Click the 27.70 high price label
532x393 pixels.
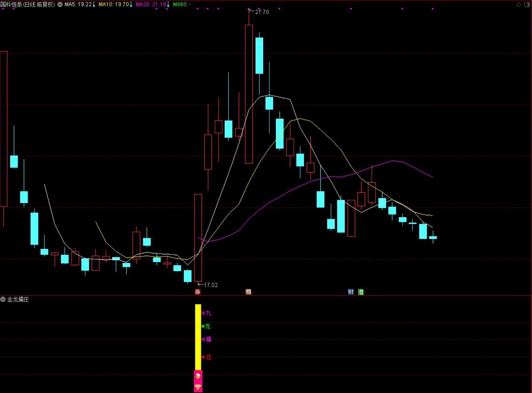[x=262, y=12]
